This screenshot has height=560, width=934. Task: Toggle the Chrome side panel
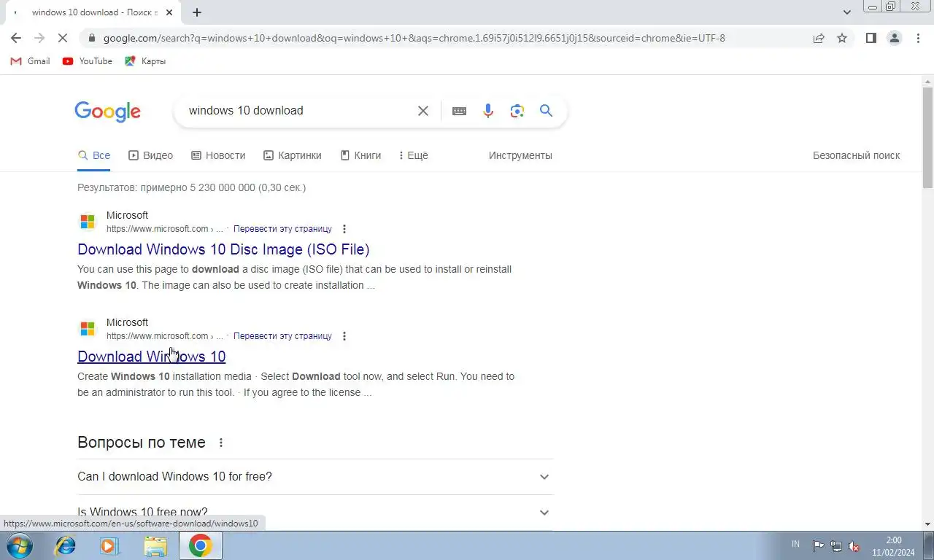871,38
